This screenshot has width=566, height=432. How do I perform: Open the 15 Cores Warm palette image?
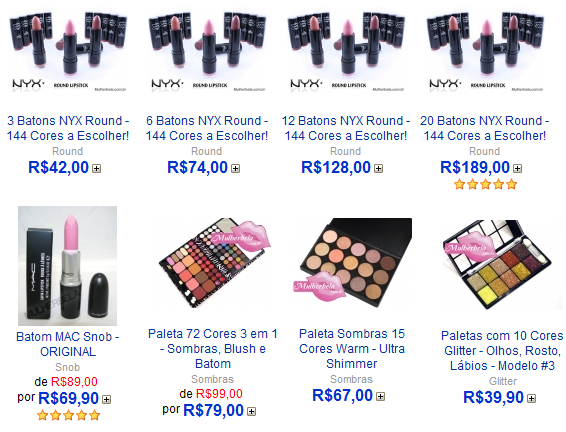click(x=352, y=263)
